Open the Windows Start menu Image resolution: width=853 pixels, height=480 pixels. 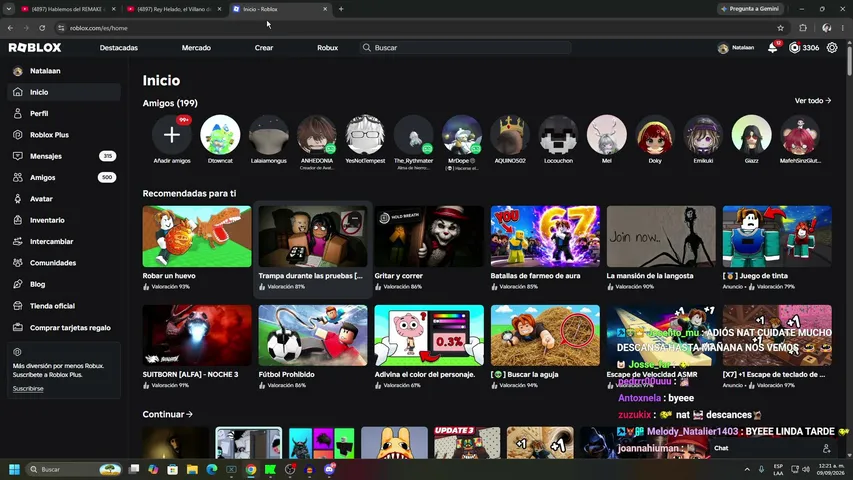[15, 469]
